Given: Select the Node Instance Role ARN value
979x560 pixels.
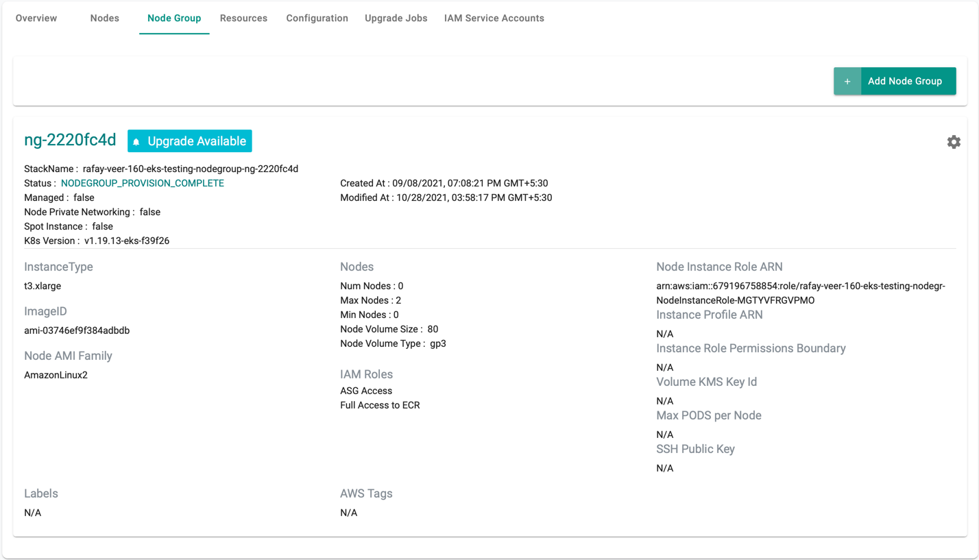Looking at the screenshot, I should 801,293.
